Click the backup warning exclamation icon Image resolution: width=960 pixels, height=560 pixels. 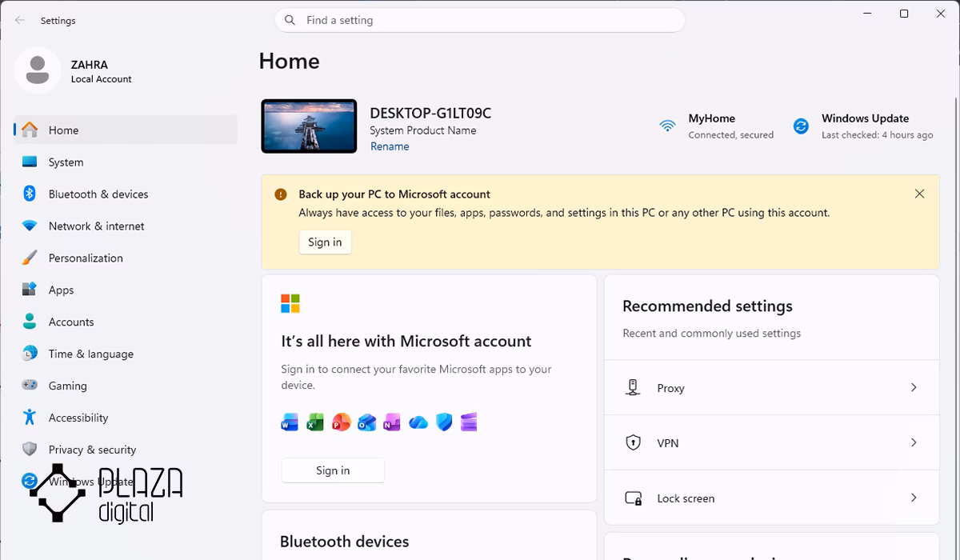[x=280, y=194]
